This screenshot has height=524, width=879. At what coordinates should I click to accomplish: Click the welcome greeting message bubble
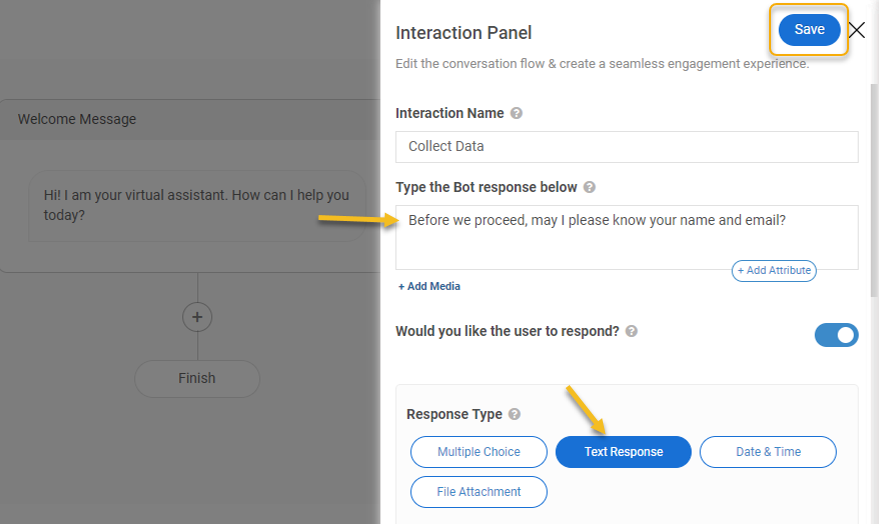point(197,206)
